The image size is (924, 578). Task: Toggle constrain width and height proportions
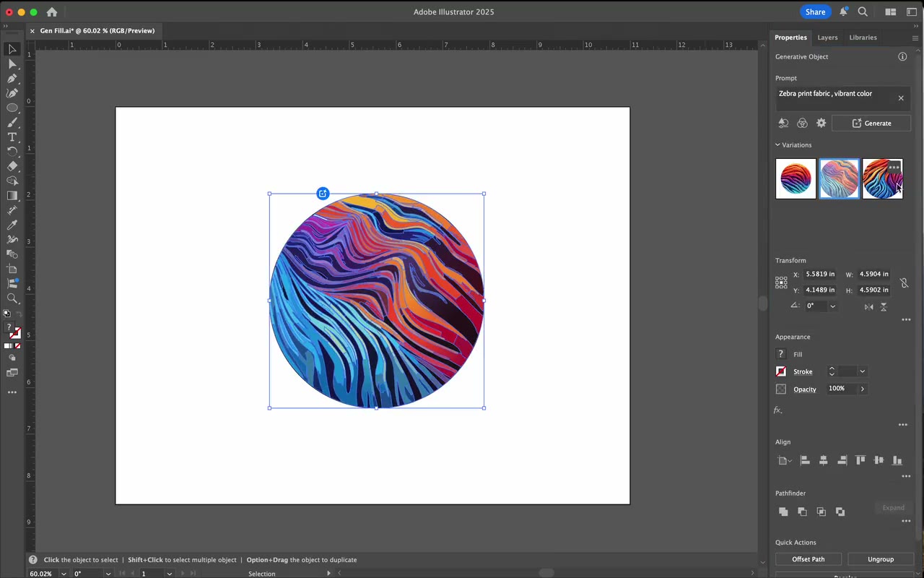click(x=904, y=282)
